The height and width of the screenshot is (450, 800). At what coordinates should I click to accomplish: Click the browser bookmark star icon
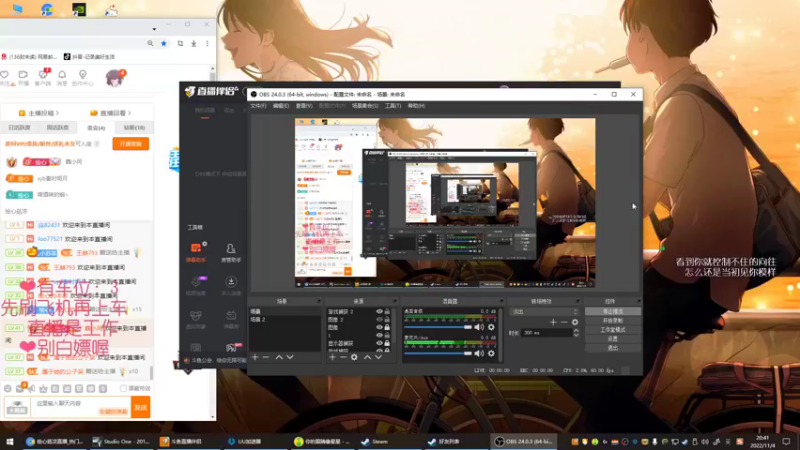164,44
